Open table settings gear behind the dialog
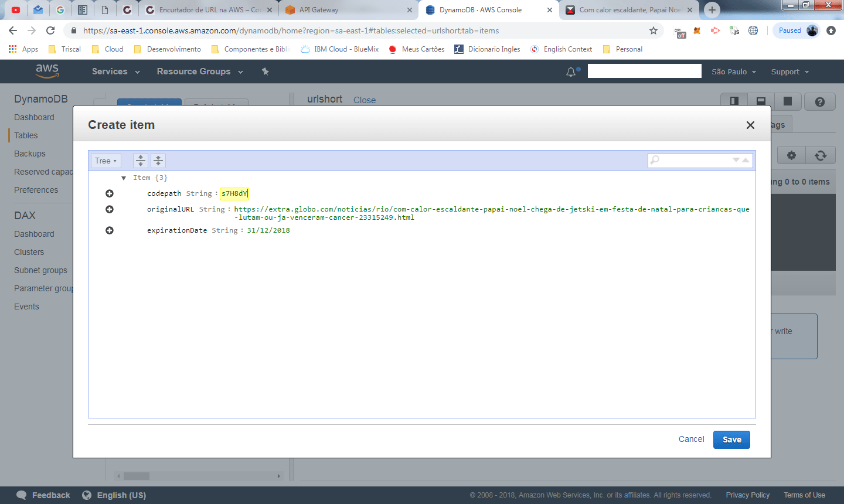The height and width of the screenshot is (504, 844). pos(791,155)
